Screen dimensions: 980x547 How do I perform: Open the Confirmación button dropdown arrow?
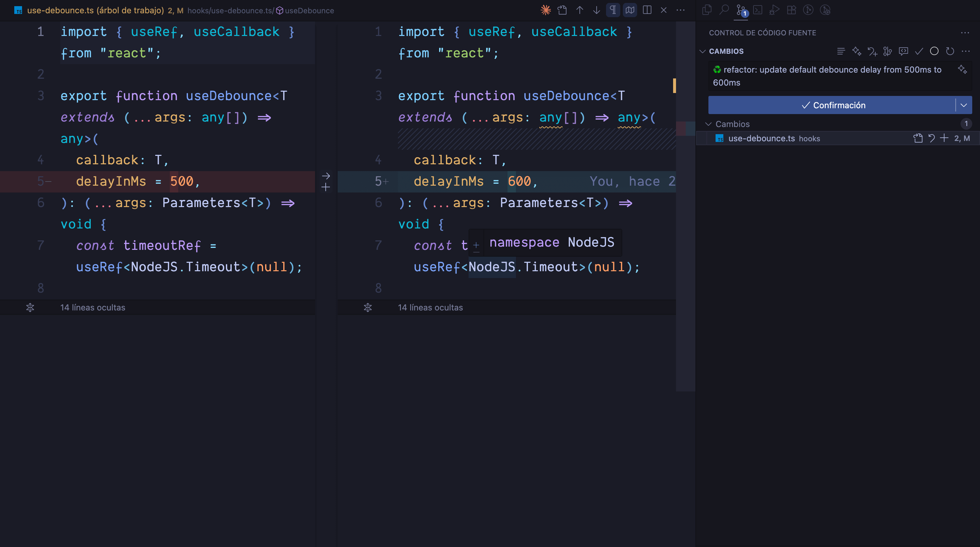click(964, 105)
